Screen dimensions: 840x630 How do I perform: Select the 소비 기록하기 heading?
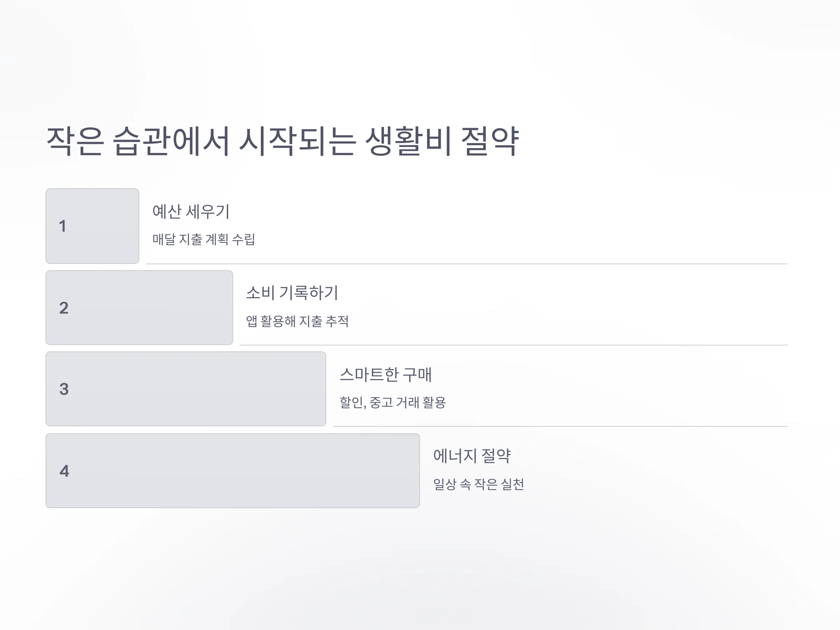pyautogui.click(x=292, y=293)
